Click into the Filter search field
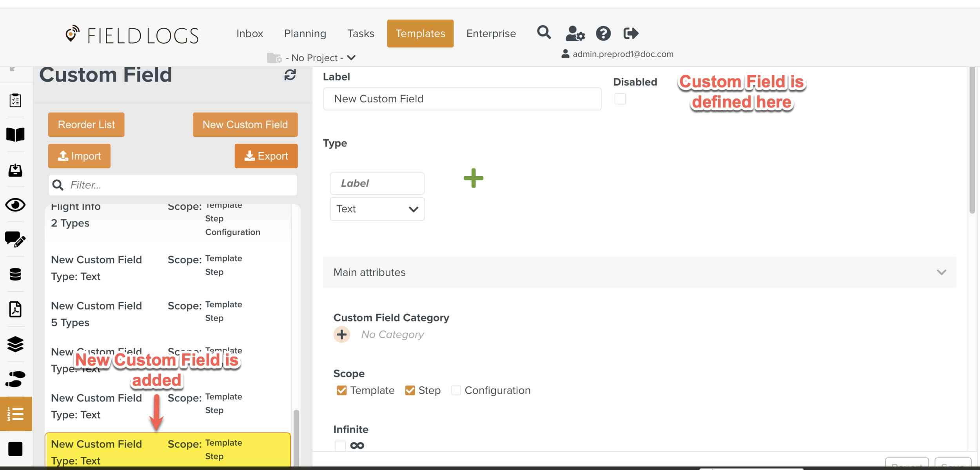This screenshot has width=980, height=470. [x=180, y=185]
